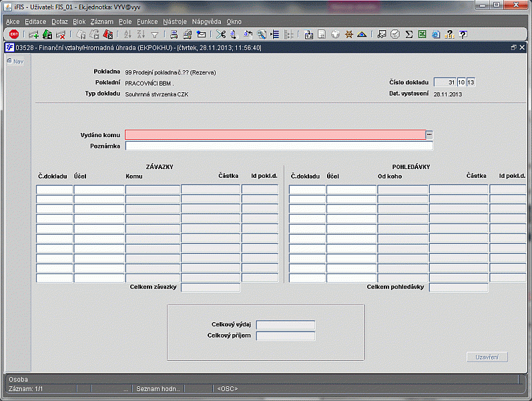This screenshot has width=532, height=401.
Task: Click the music notes sheet icon
Action: coord(382,34)
